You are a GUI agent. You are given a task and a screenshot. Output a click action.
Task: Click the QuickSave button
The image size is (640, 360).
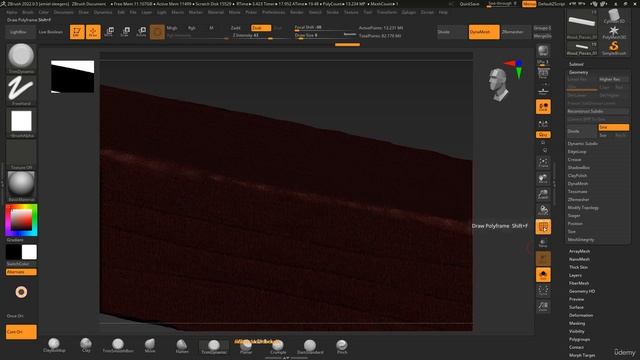pos(469,4)
